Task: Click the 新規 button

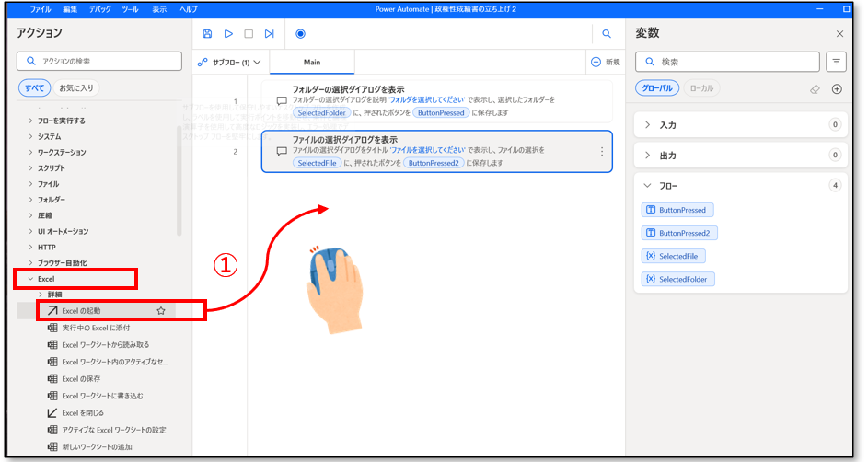Action: tap(605, 63)
